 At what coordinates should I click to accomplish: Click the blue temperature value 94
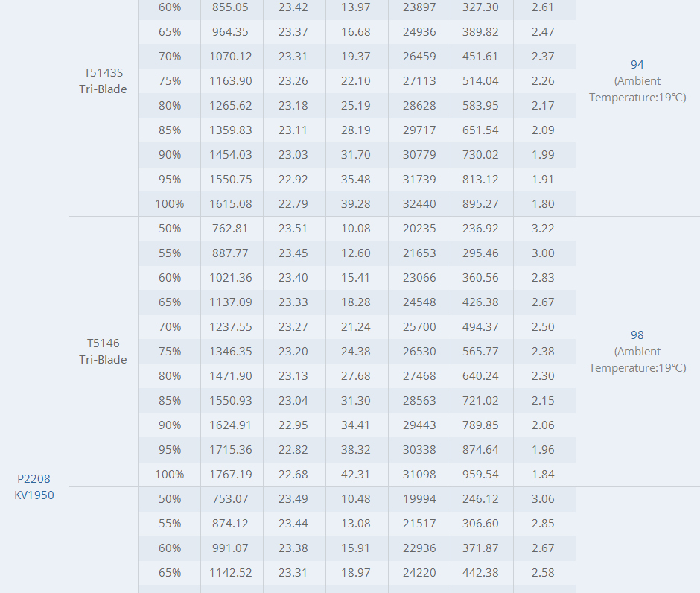637,65
